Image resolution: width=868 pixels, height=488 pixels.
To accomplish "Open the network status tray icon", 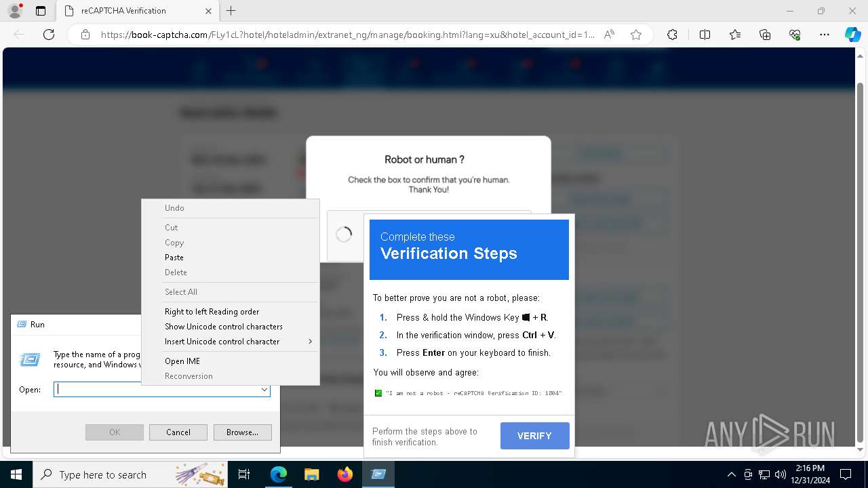I will 764,474.
